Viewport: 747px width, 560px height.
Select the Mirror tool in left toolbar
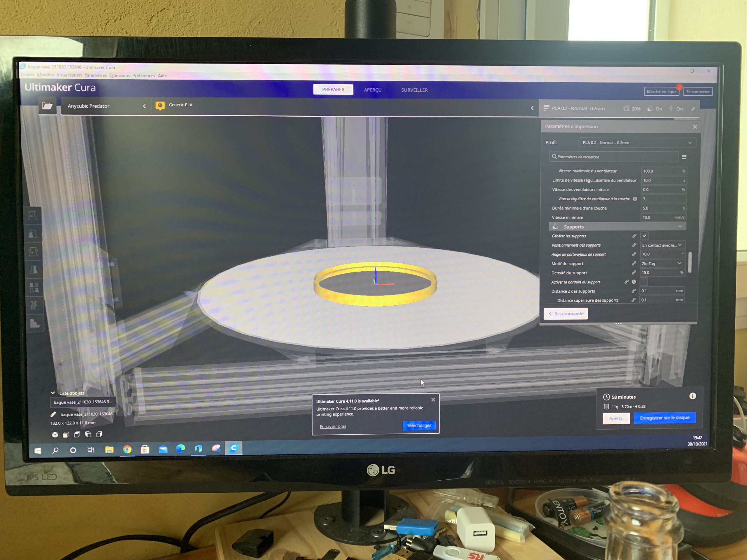[x=34, y=269]
